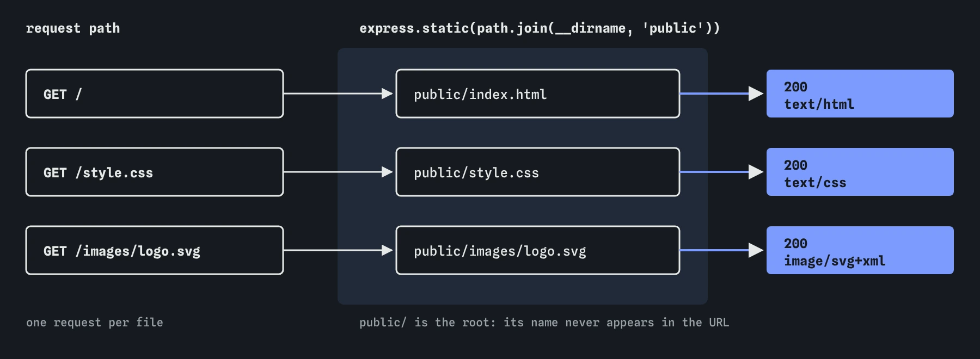Select the 'GET /style.css' request box
Viewport: 980px width, 359px height.
coord(155,172)
